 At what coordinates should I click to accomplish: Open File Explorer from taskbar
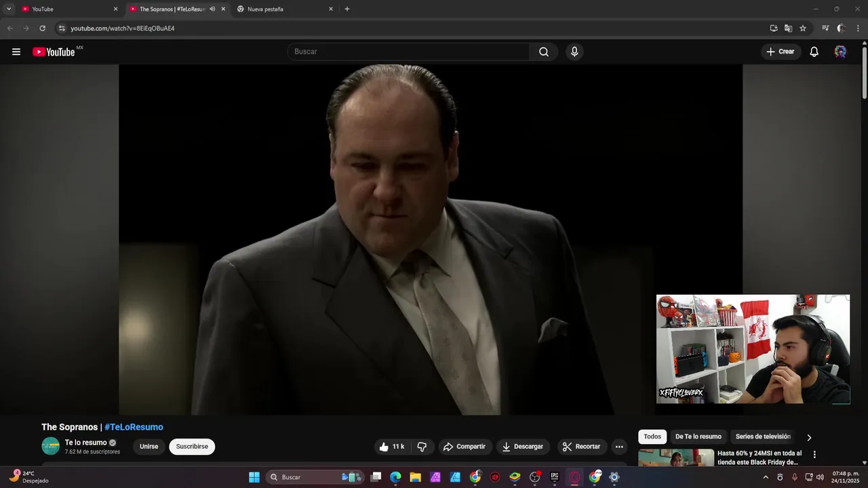(x=415, y=477)
